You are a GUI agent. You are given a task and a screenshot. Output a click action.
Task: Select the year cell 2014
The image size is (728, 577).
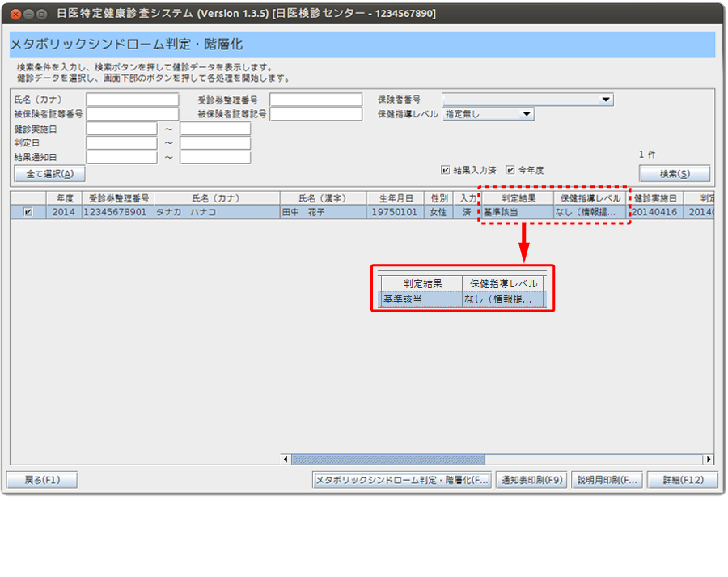pyautogui.click(x=65, y=212)
